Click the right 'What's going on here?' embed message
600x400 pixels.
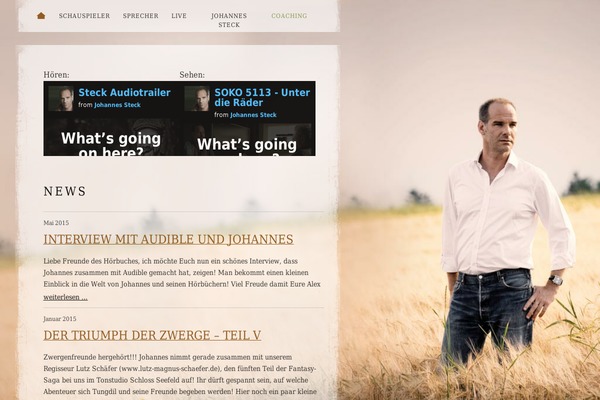tap(247, 146)
